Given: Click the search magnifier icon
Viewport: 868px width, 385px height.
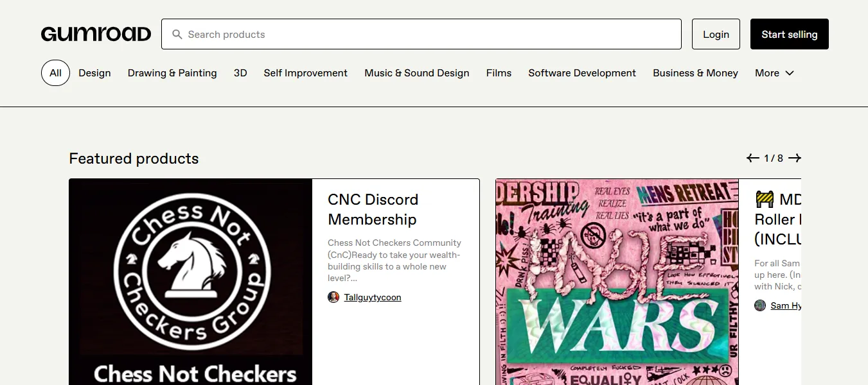Looking at the screenshot, I should point(177,35).
